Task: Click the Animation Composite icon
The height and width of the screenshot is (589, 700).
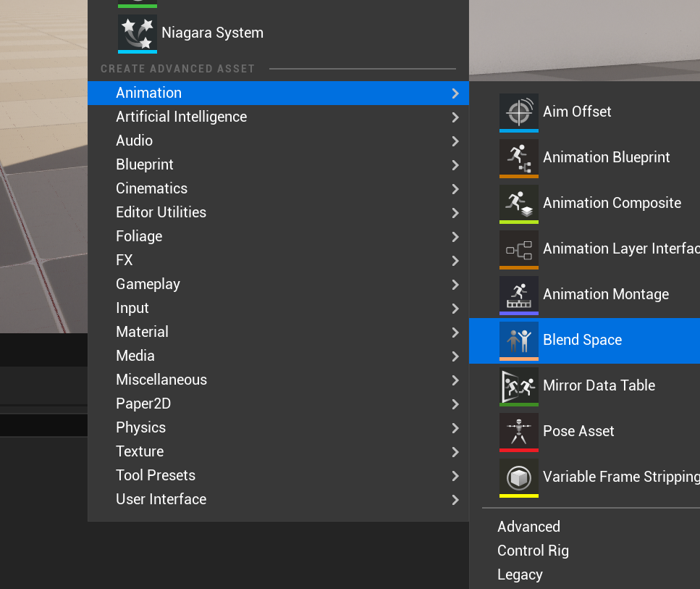Action: 519,204
